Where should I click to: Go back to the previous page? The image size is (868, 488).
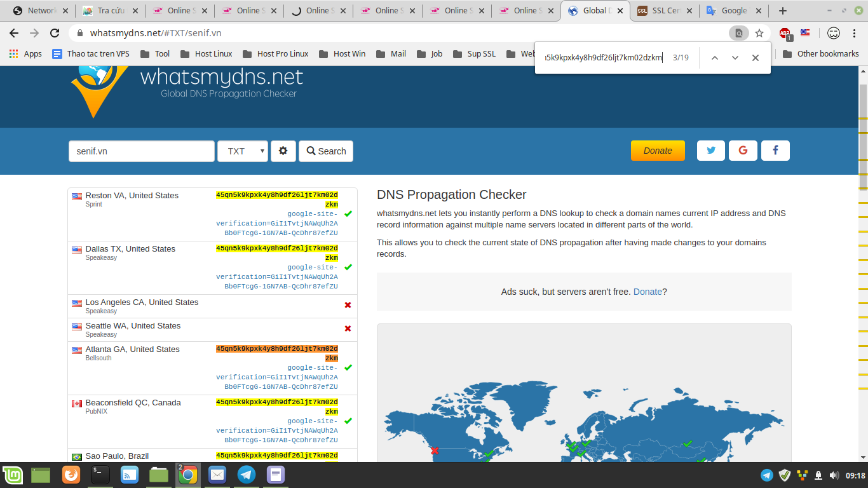coord(14,33)
